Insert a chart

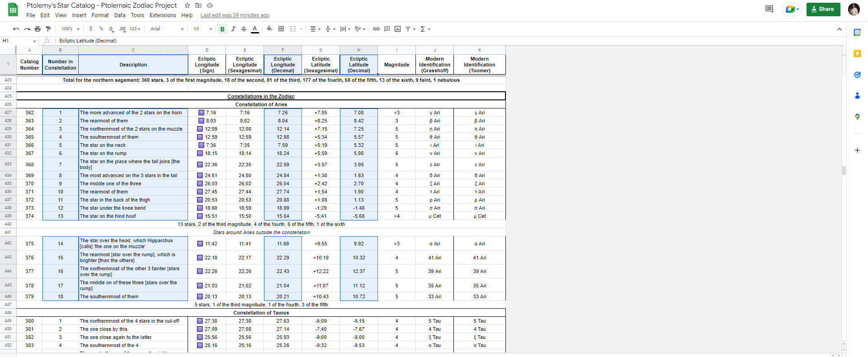[x=398, y=29]
